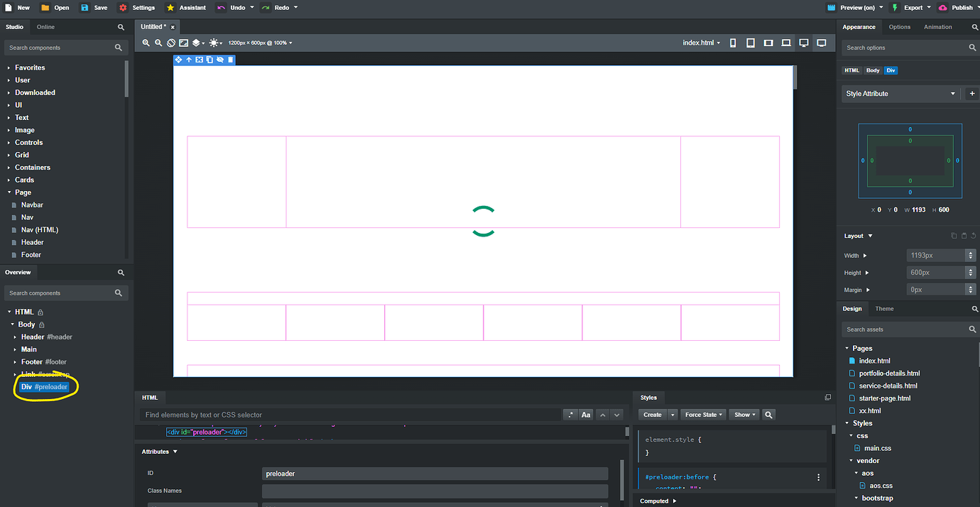Click the Search options input field
The width and height of the screenshot is (980, 507).
tap(905, 48)
